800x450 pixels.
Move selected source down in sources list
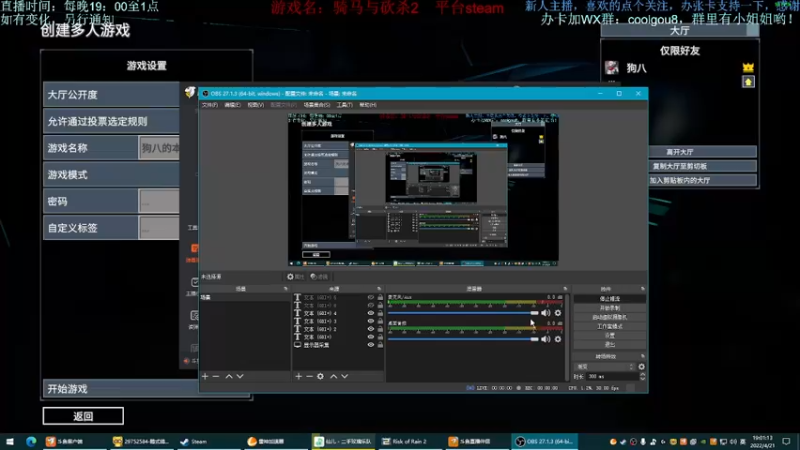[x=344, y=377]
